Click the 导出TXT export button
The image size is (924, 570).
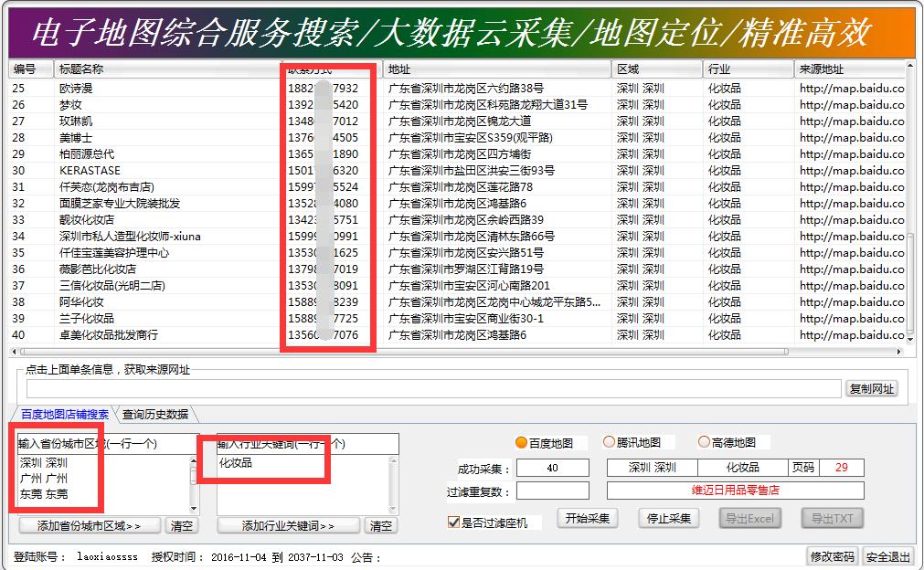click(x=834, y=518)
